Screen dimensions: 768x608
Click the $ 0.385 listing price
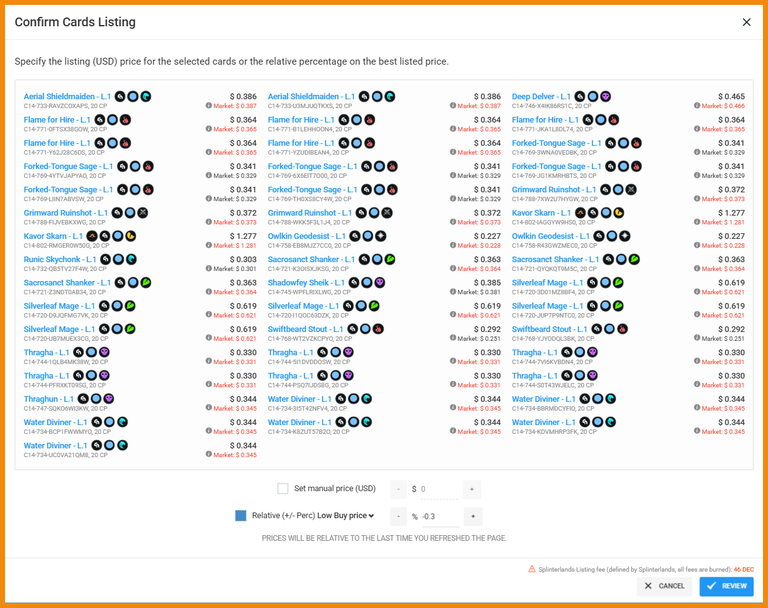(x=487, y=283)
